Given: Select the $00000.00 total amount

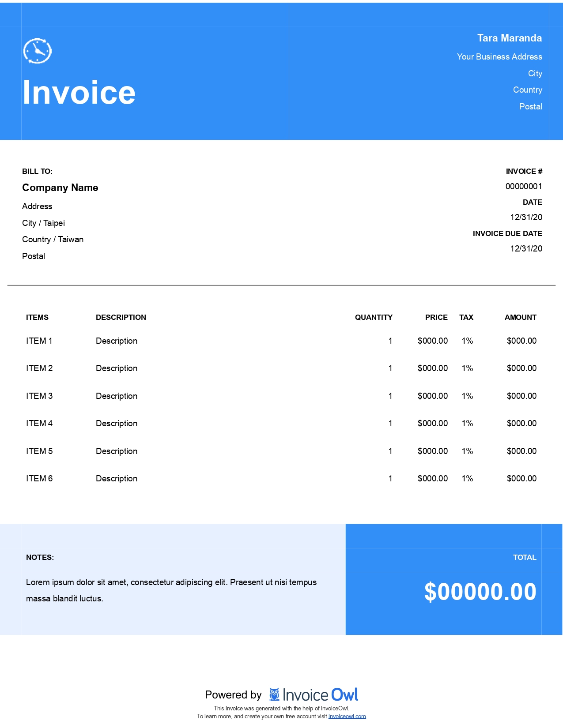Looking at the screenshot, I should 480,592.
